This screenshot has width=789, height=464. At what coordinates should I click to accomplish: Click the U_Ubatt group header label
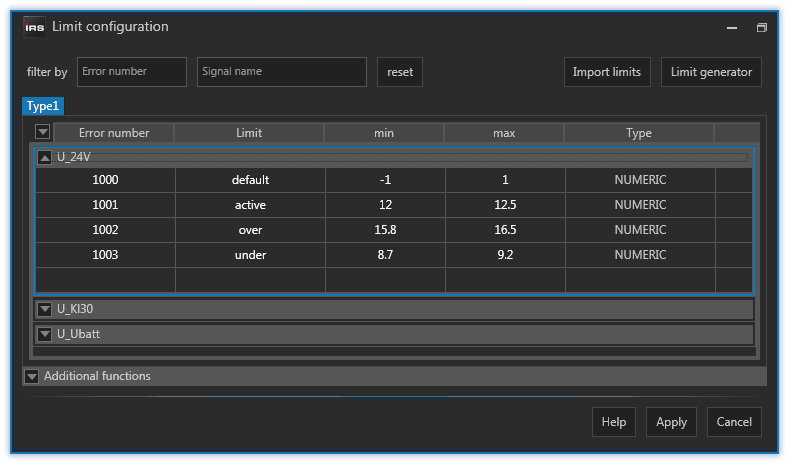[78, 334]
